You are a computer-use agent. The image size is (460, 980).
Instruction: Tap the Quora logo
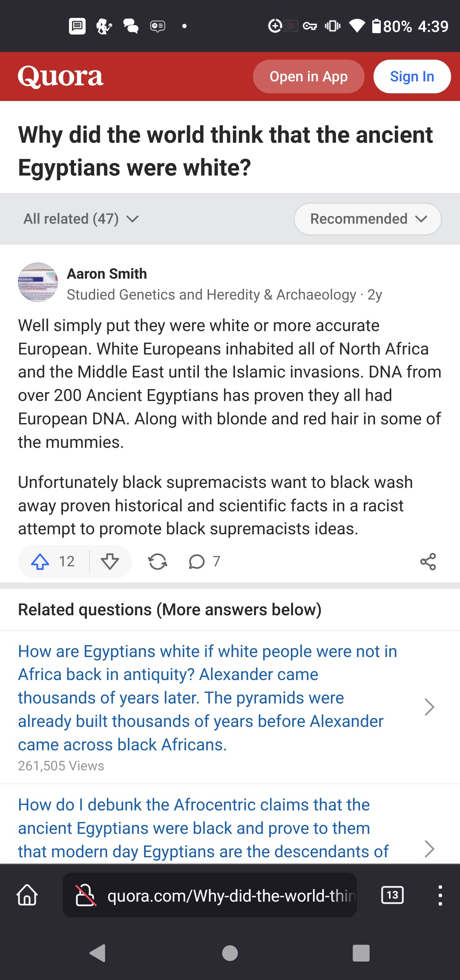point(60,77)
